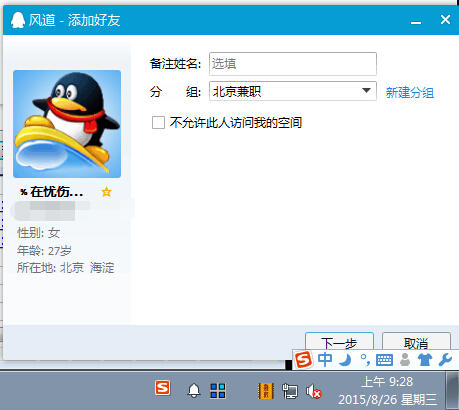459x410 pixels.
Task: Click the moon icon on Sogou bar
Action: click(x=346, y=360)
